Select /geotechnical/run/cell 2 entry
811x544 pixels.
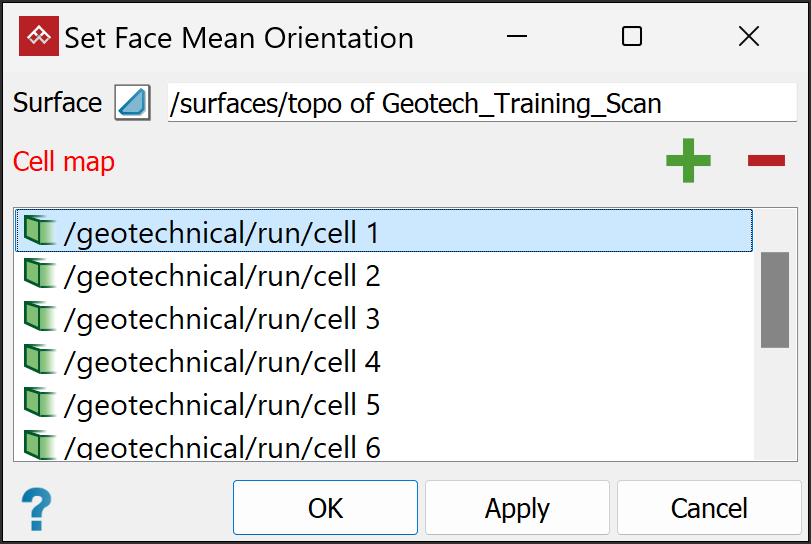(x=222, y=276)
